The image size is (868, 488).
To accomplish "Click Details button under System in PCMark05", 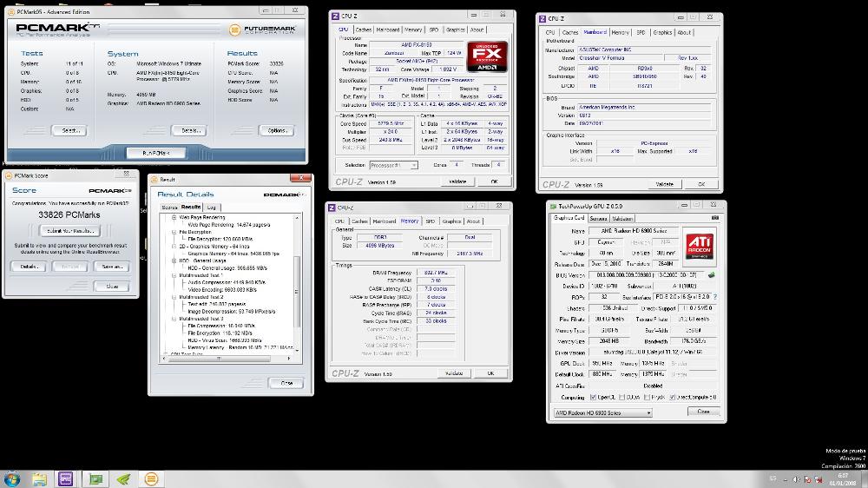I will click(x=189, y=131).
